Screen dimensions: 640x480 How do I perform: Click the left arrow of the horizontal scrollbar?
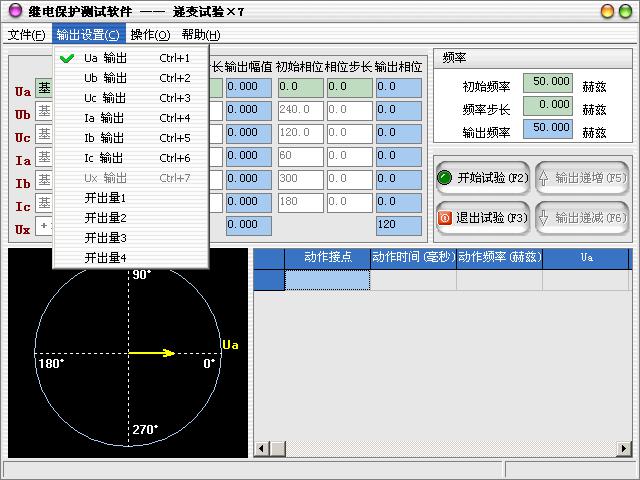point(259,449)
